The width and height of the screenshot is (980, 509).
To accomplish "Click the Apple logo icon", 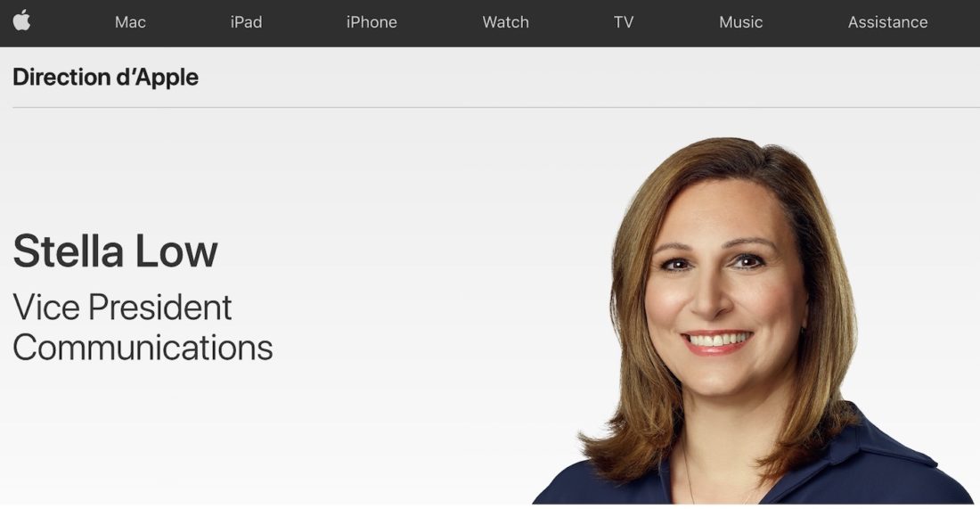I will click(x=21, y=21).
